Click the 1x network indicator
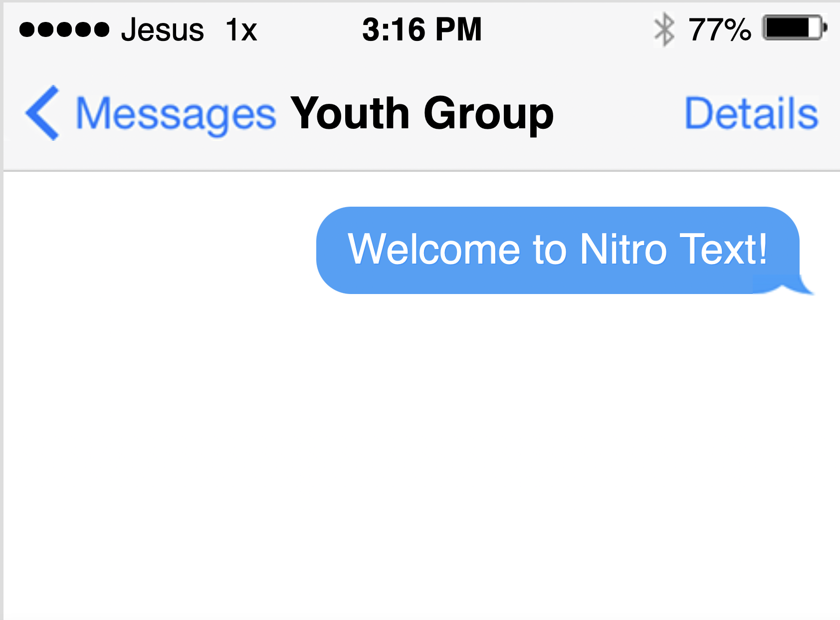The image size is (840, 620). pyautogui.click(x=241, y=30)
